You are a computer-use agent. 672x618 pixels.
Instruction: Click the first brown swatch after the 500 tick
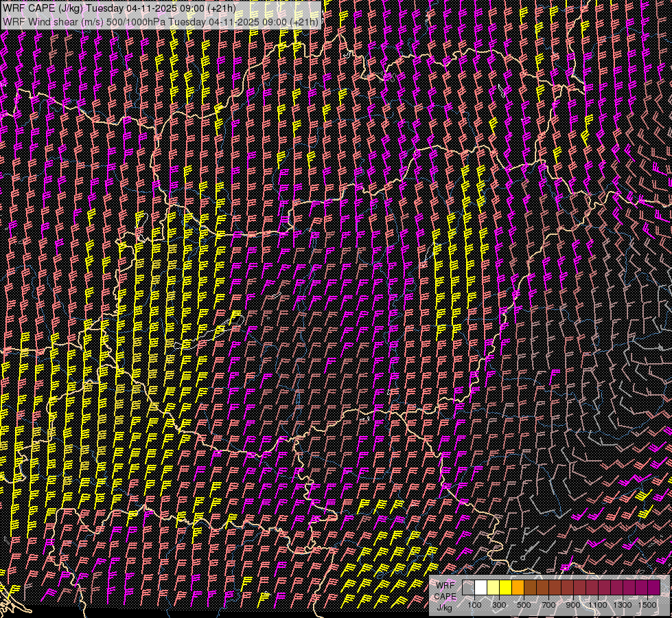pos(530,587)
